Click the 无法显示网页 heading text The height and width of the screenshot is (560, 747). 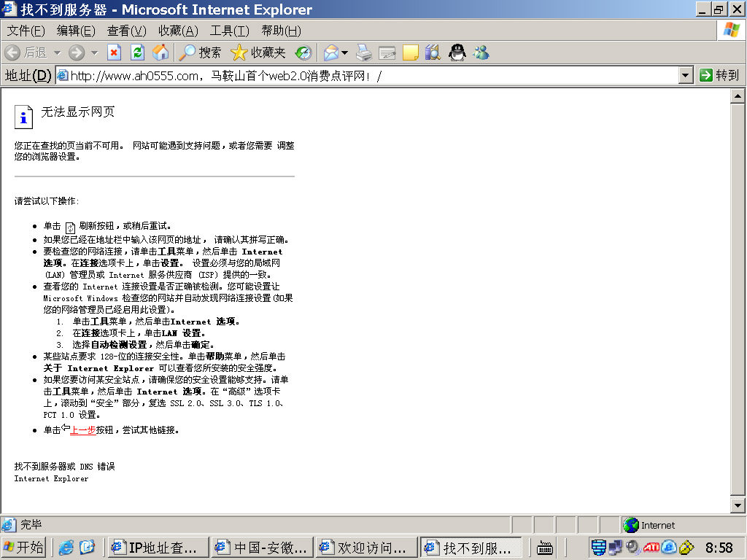click(77, 112)
